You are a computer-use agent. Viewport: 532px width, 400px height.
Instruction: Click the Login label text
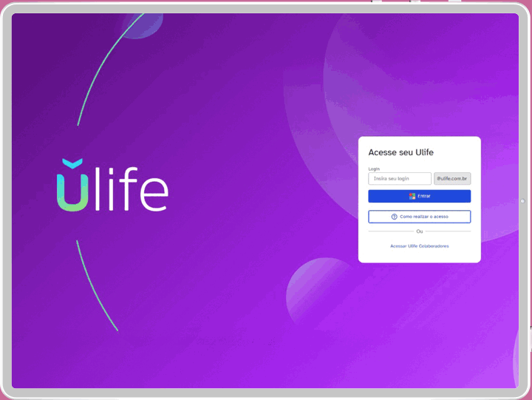(x=374, y=169)
